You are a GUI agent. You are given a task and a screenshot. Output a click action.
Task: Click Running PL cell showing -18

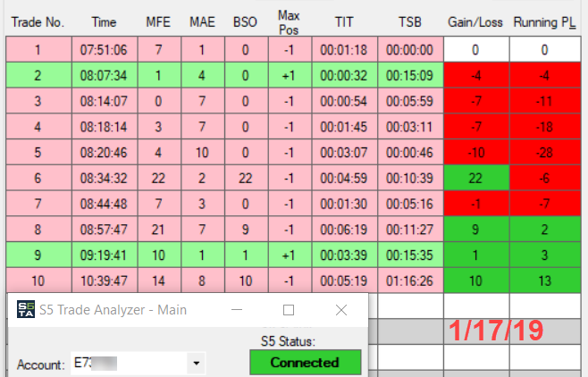point(545,127)
